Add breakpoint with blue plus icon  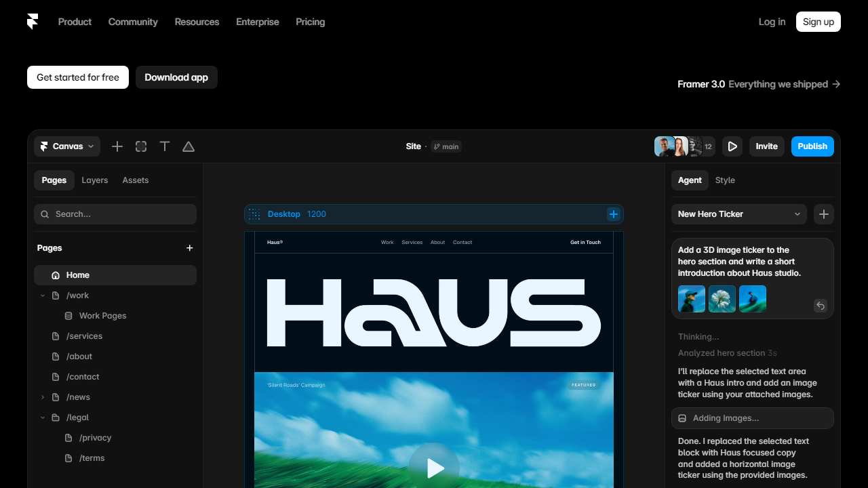(614, 214)
